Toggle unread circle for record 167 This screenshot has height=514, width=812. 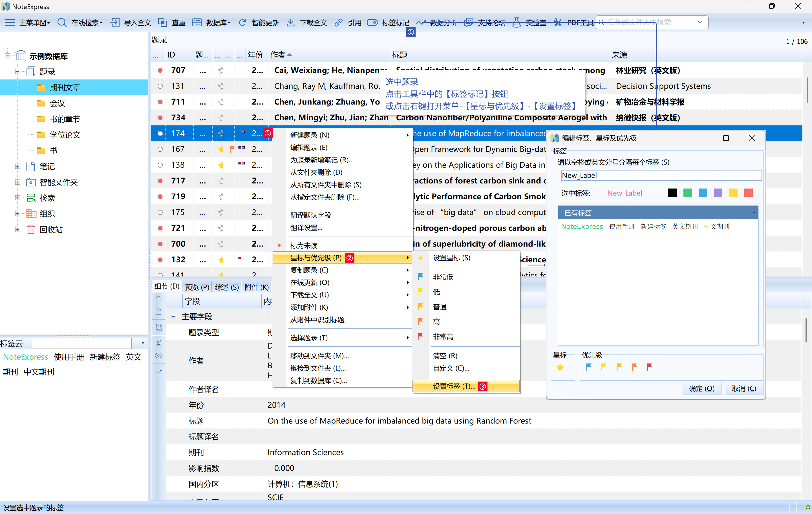tap(160, 149)
